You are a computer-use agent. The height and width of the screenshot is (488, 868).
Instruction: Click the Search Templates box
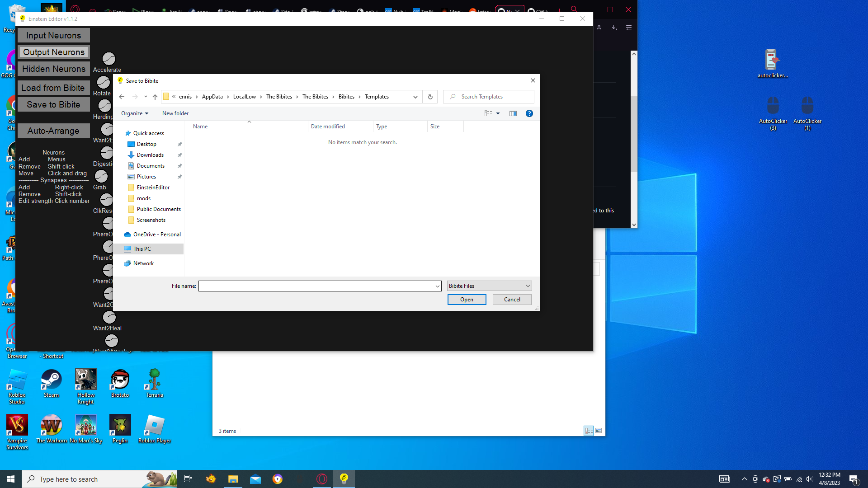point(489,97)
